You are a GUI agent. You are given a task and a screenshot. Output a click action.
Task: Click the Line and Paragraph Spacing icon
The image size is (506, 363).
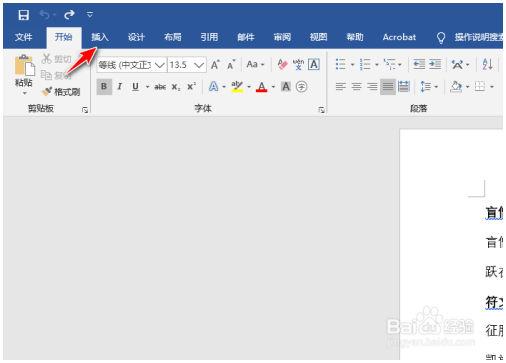click(x=426, y=87)
